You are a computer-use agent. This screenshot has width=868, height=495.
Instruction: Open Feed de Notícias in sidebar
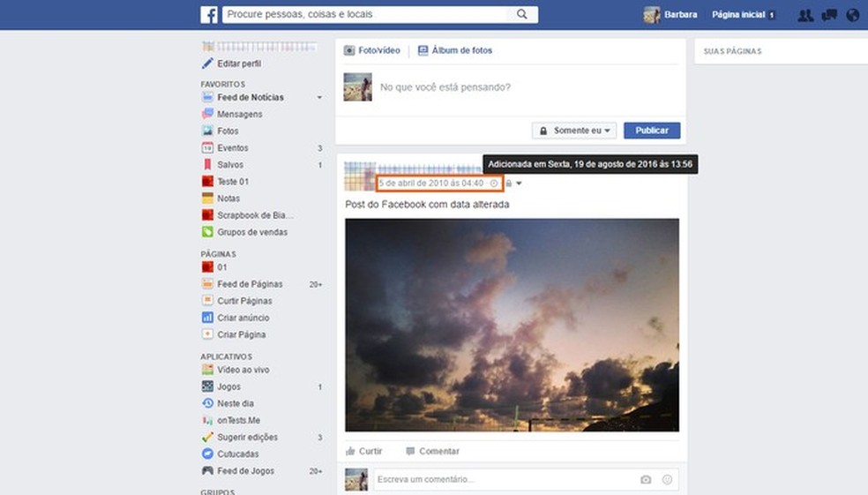[x=251, y=97]
